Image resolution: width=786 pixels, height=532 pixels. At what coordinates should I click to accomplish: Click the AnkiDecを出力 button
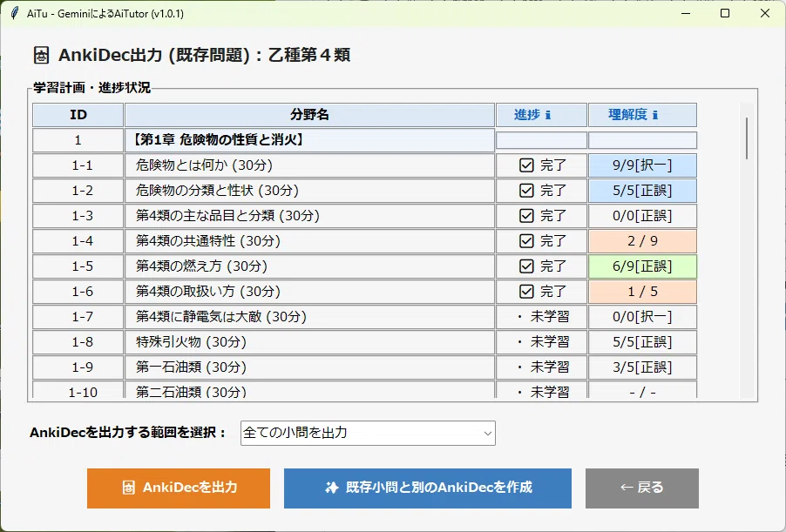coord(179,488)
